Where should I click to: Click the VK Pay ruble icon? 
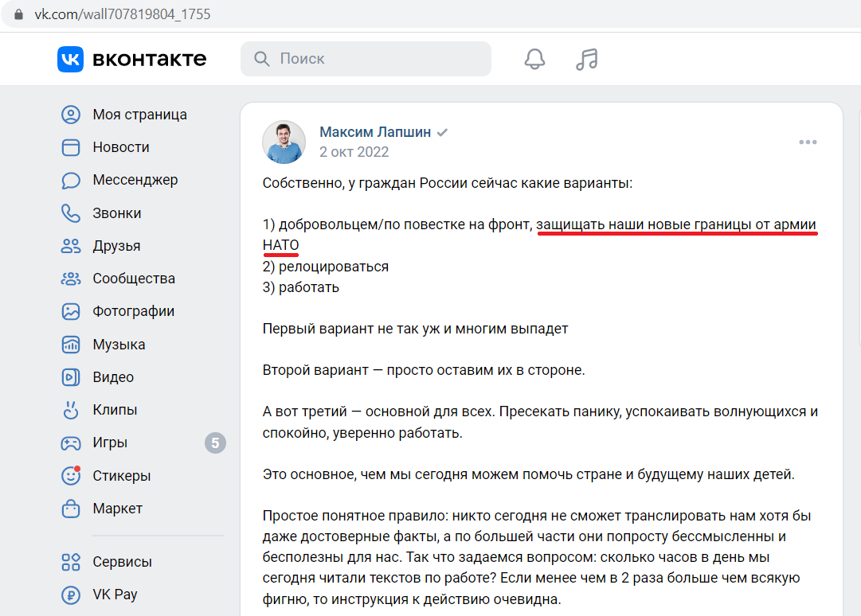[71, 595]
